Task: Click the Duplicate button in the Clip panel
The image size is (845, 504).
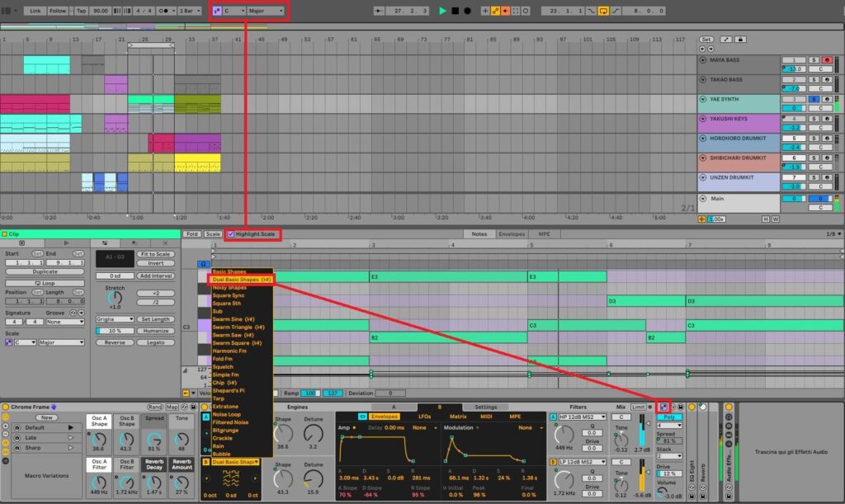Action: [x=45, y=271]
